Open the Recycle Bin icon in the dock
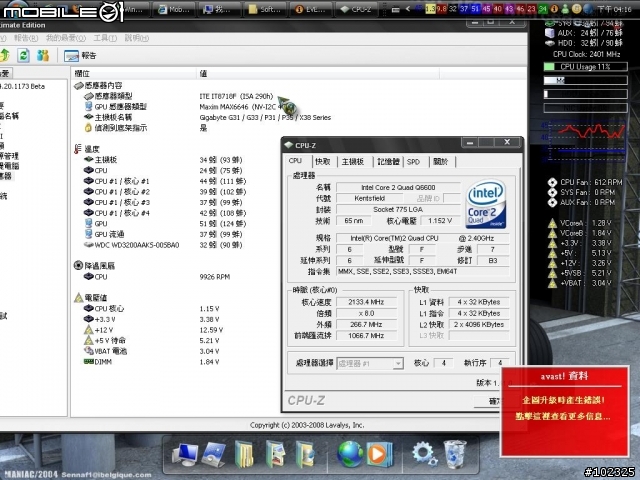The width and height of the screenshot is (640, 480). (x=454, y=454)
